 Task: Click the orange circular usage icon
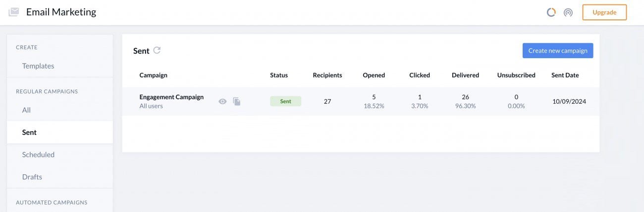pyautogui.click(x=551, y=12)
